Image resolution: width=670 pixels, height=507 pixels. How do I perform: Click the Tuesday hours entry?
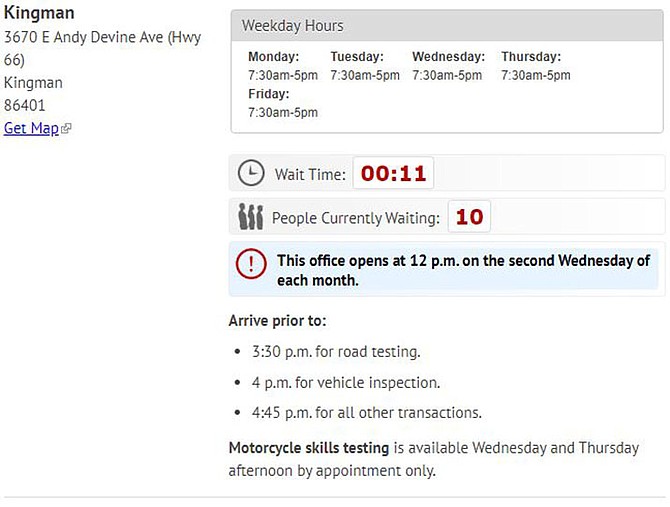[x=365, y=66]
